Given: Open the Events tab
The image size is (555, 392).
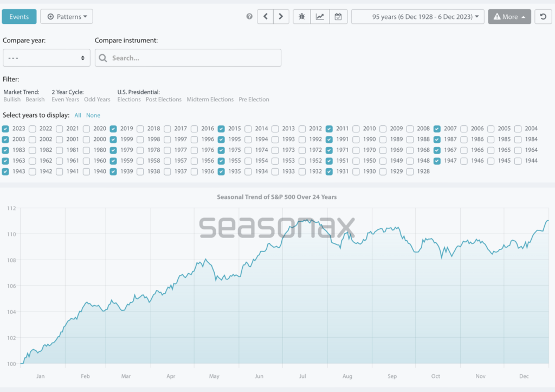Looking at the screenshot, I should coord(19,17).
